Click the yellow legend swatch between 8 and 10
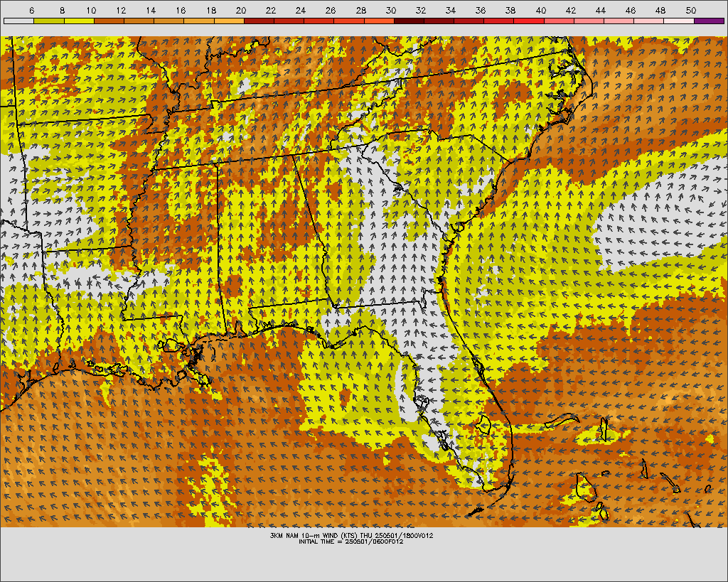 79,21
